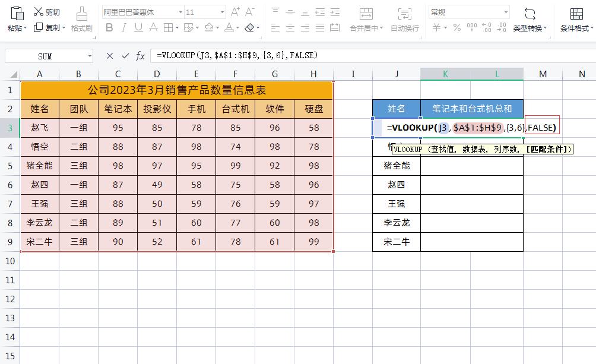Image resolution: width=596 pixels, height=364 pixels.
Task: Click the increase indent icon
Action: coord(335,12)
